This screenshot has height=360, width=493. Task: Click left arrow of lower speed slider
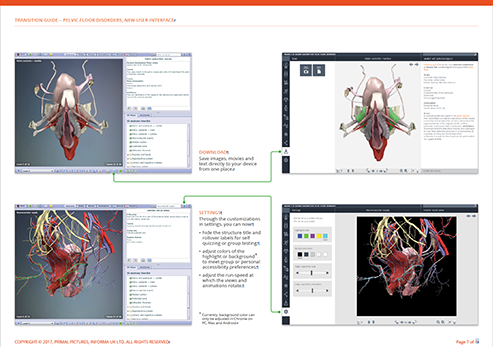[x=297, y=291]
